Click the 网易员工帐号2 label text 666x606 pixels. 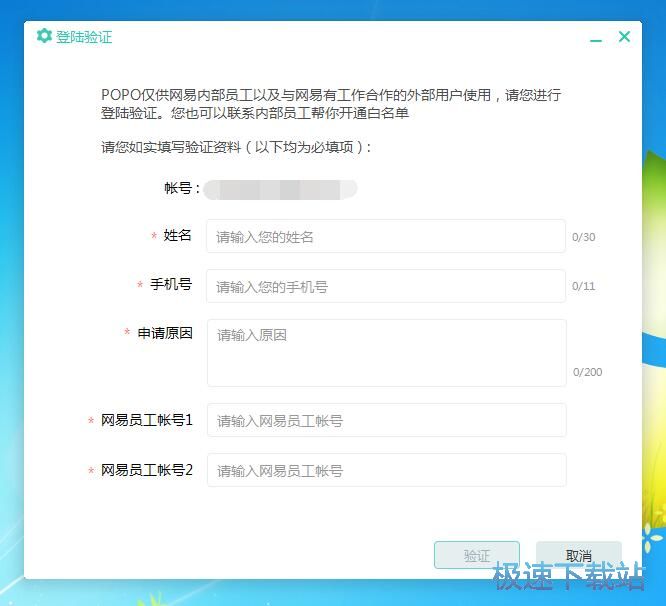click(146, 469)
